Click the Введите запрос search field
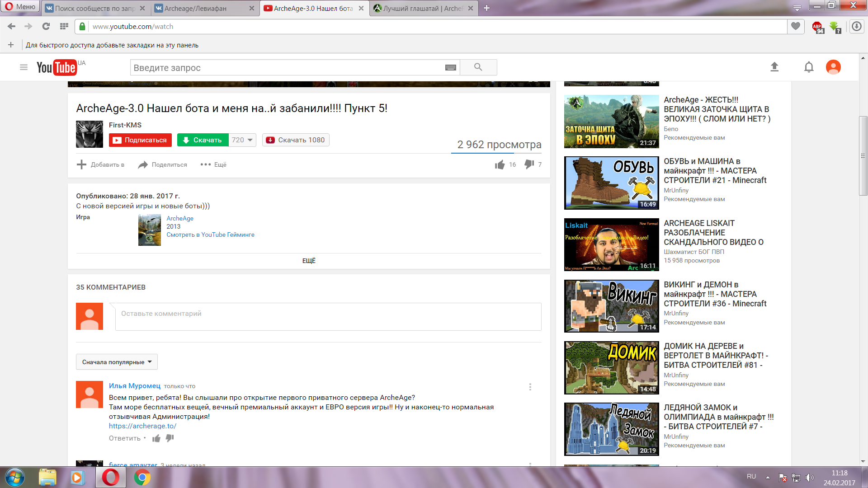 [x=287, y=67]
